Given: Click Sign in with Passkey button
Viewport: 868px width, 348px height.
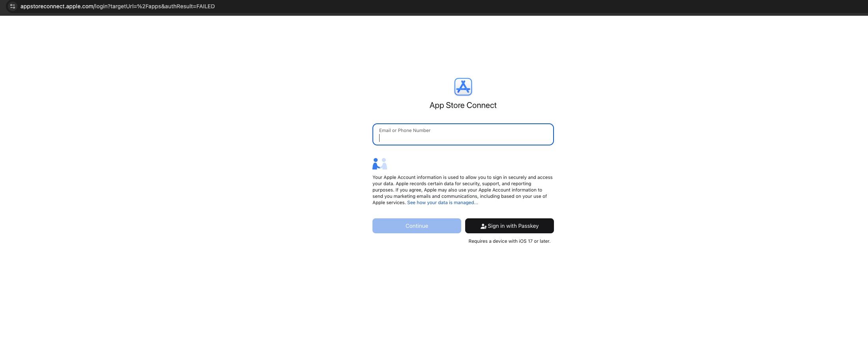Looking at the screenshot, I should click(509, 226).
